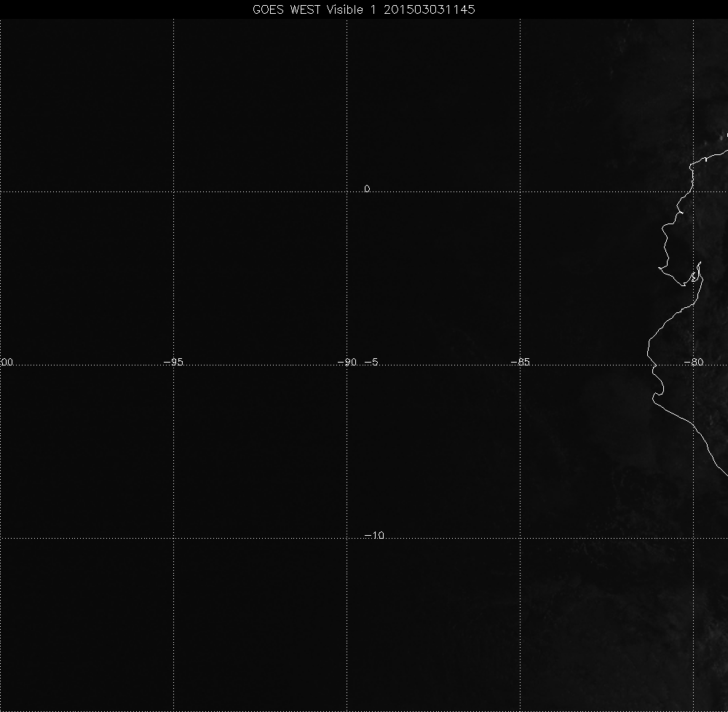Click intersection of -10 latitude and -85 longitude

[x=520, y=538]
